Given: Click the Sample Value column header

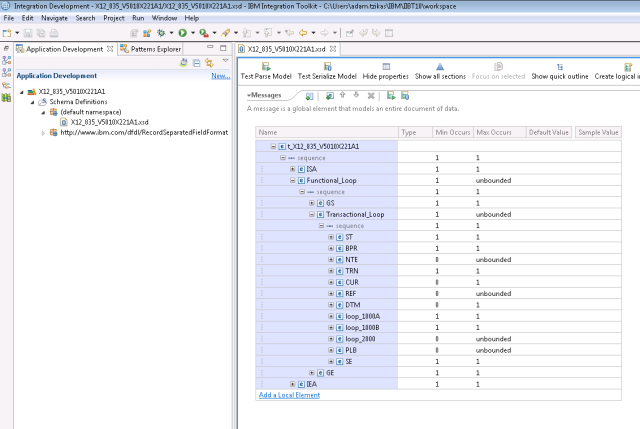Looking at the screenshot, I should (x=598, y=132).
